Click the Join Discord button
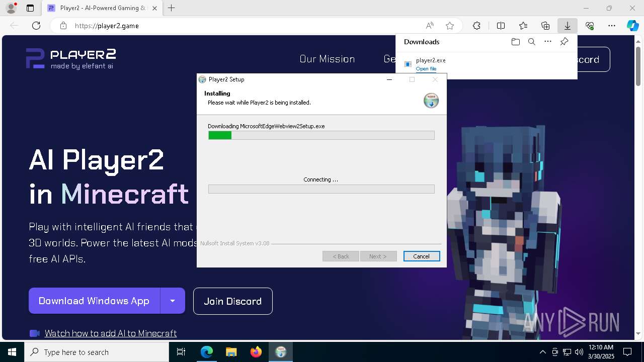This screenshot has height=362, width=644. click(x=233, y=301)
